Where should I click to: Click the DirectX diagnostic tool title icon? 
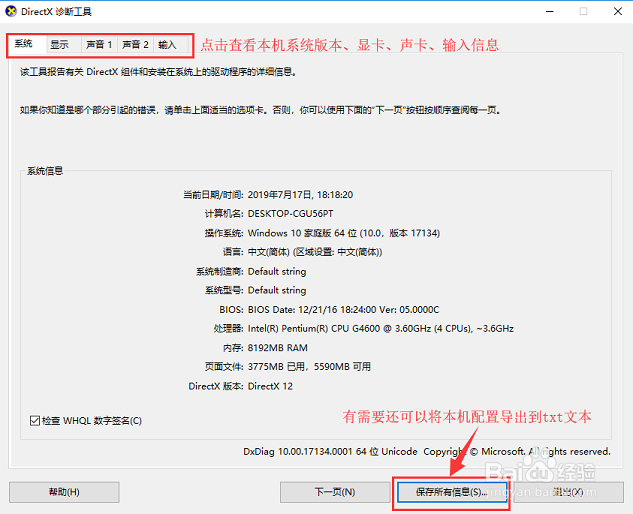[11, 11]
